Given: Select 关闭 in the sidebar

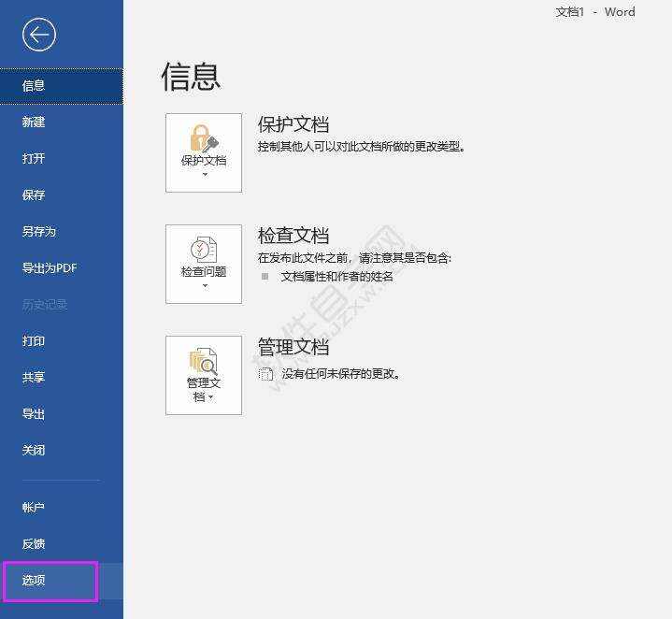Looking at the screenshot, I should (62, 450).
